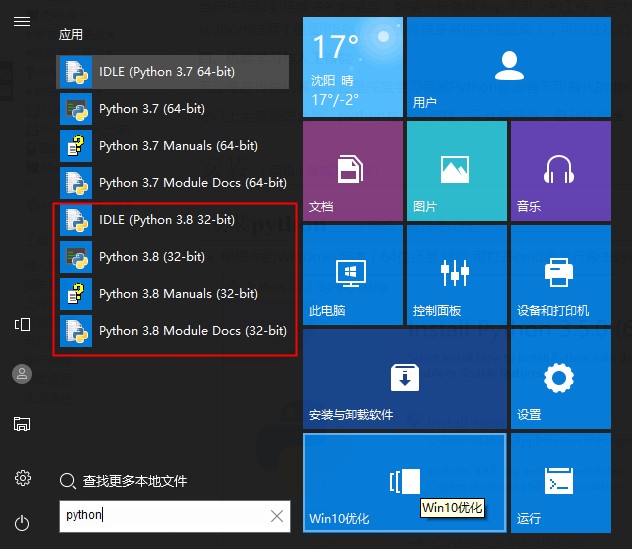632x549 pixels.
Task: Open the settings gear in left sidebar
Action: (x=22, y=478)
